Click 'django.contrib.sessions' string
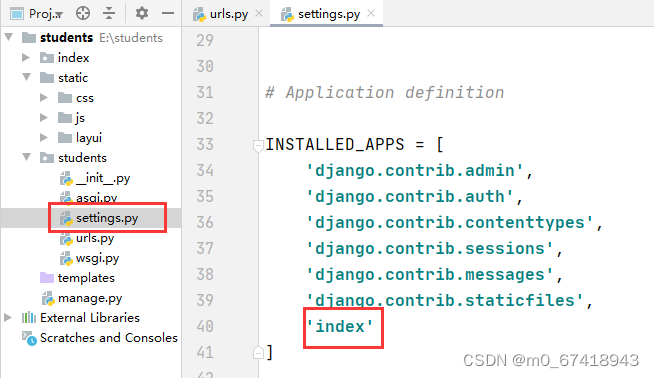654x378 pixels. (430, 249)
